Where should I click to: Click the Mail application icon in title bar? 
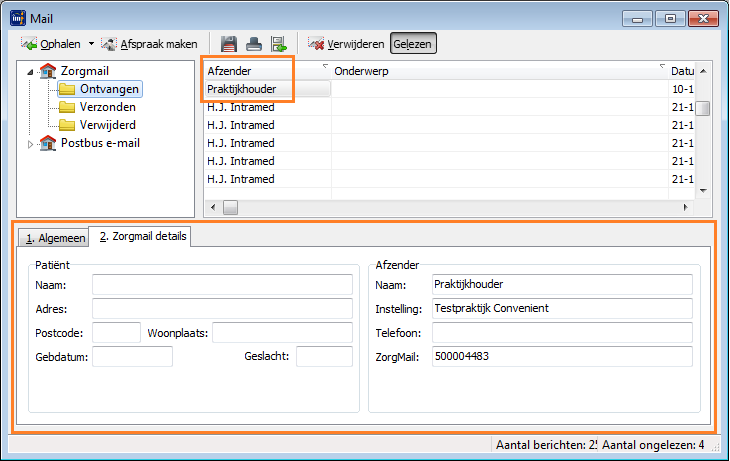pos(18,18)
